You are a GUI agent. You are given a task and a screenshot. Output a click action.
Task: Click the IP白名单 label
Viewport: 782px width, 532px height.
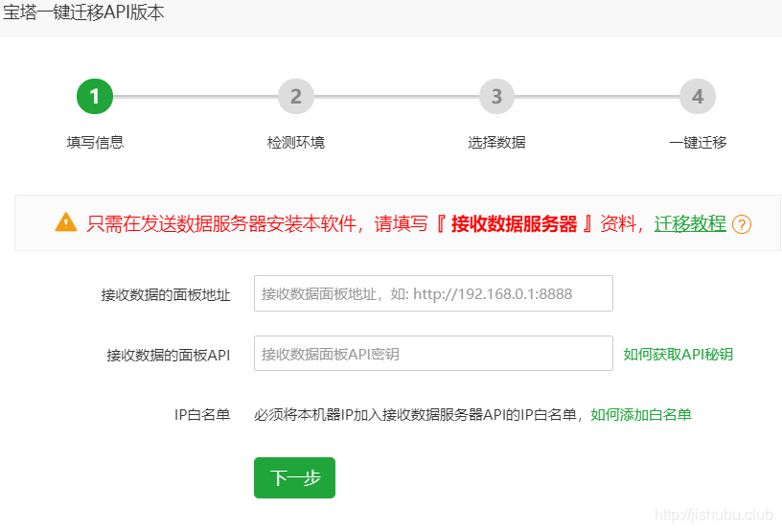pyautogui.click(x=202, y=415)
